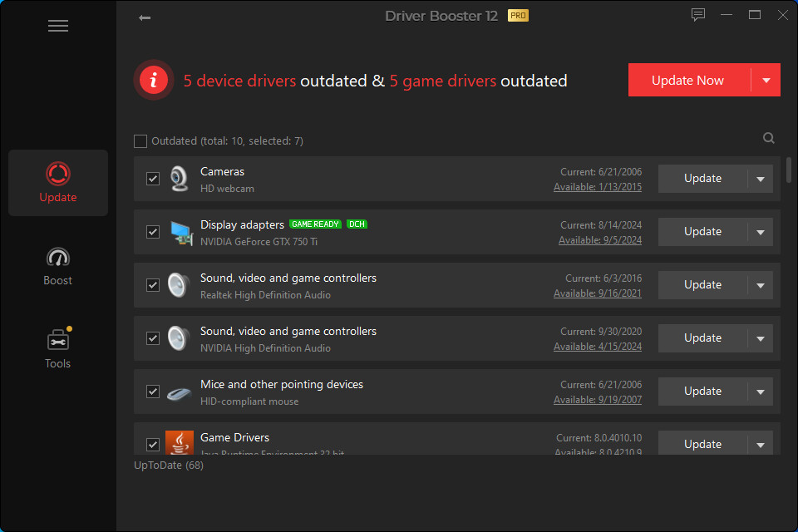This screenshot has width=798, height=532.
Task: Select the Boost section in the sidebar
Action: (x=57, y=264)
